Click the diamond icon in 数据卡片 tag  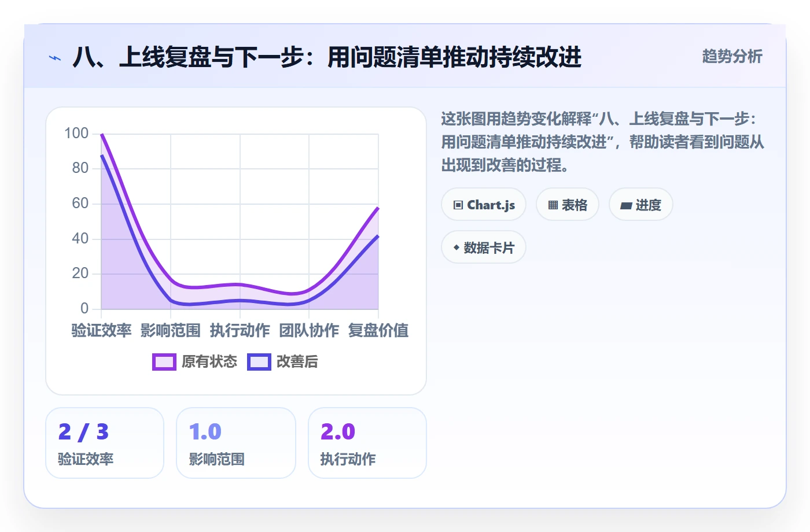point(456,248)
